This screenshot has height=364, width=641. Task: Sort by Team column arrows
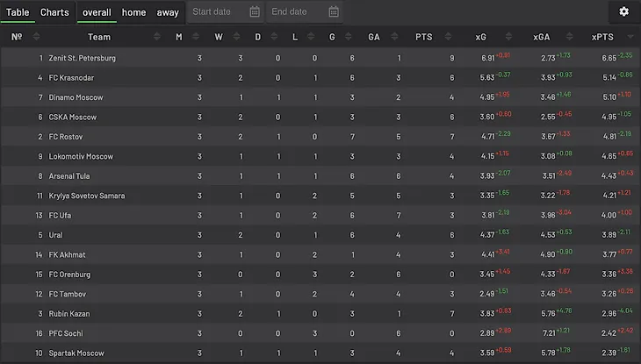tap(157, 37)
